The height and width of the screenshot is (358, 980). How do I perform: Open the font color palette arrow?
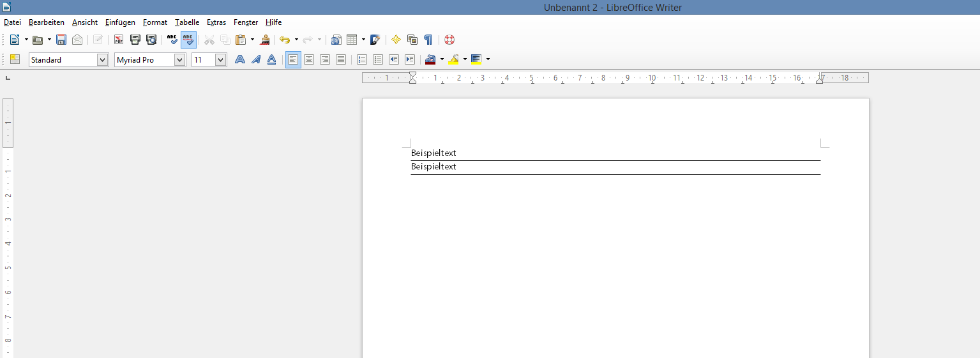coord(442,59)
